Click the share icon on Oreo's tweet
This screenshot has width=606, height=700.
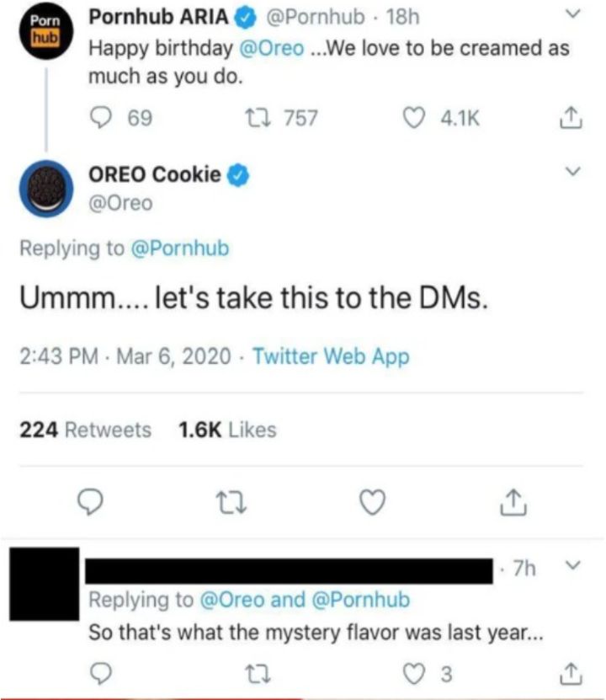click(x=513, y=502)
